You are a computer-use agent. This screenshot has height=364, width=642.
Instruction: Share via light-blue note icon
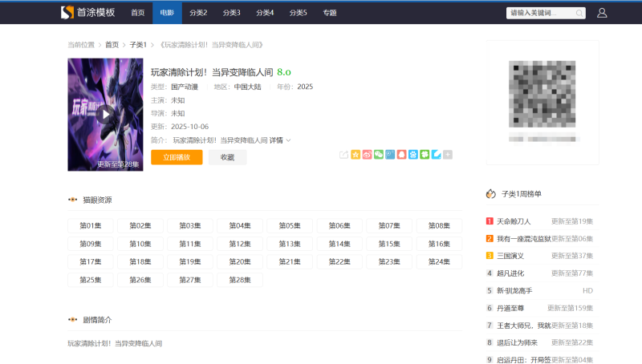[x=436, y=155]
